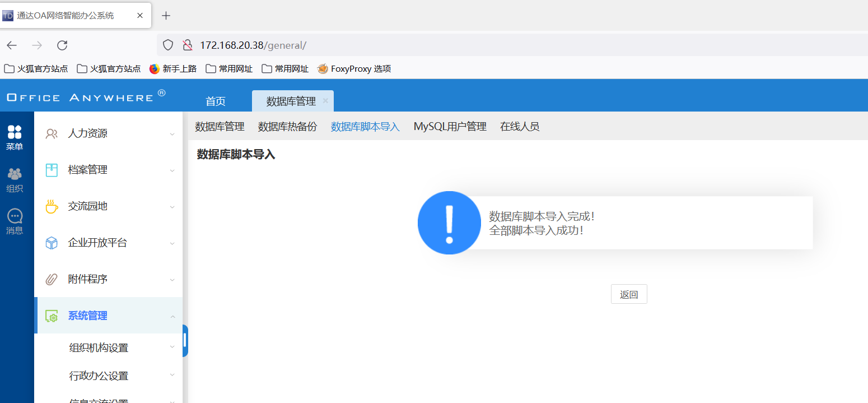Image resolution: width=868 pixels, height=403 pixels.
Task: Select the 档案管理 calendar icon
Action: point(52,169)
